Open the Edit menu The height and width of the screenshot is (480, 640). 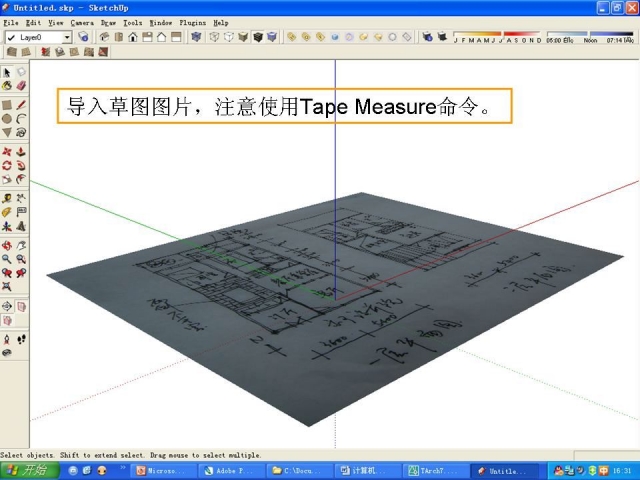(x=33, y=23)
